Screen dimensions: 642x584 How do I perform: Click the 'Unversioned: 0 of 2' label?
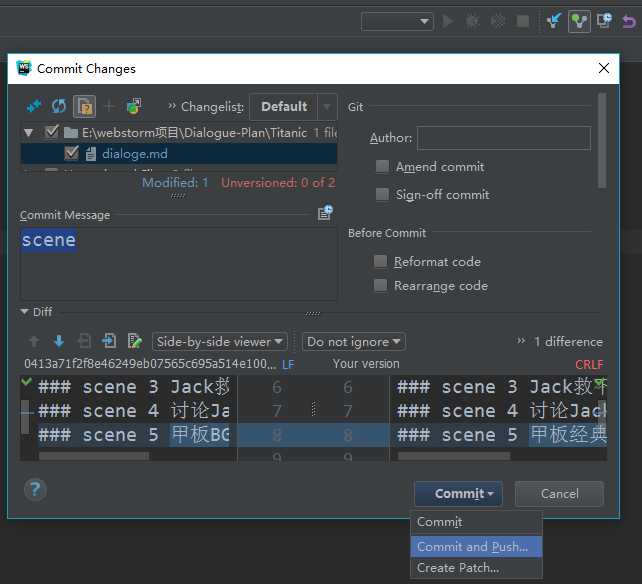[278, 183]
